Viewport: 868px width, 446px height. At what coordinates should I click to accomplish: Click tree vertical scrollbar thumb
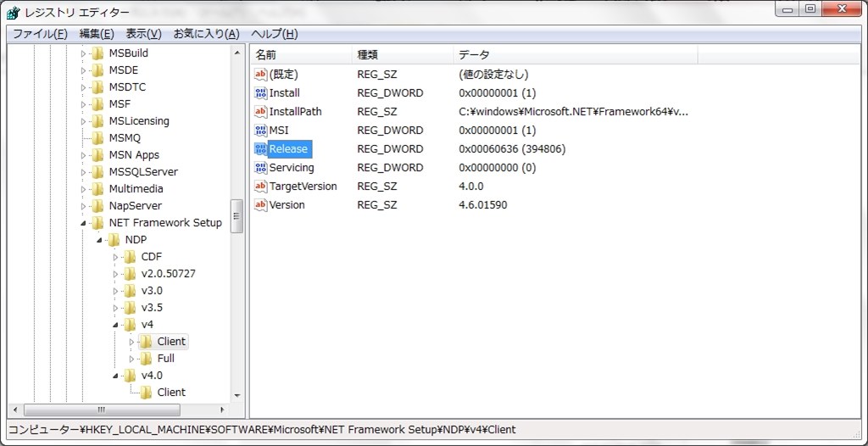[x=237, y=216]
